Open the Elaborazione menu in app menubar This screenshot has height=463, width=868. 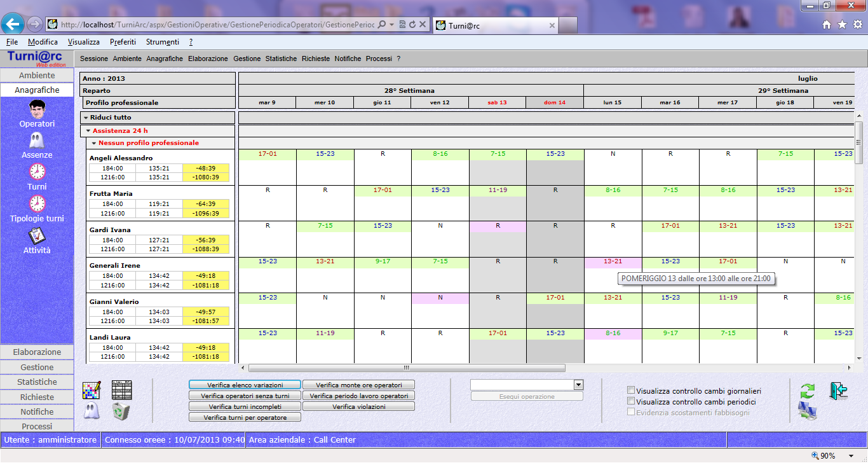click(208, 59)
